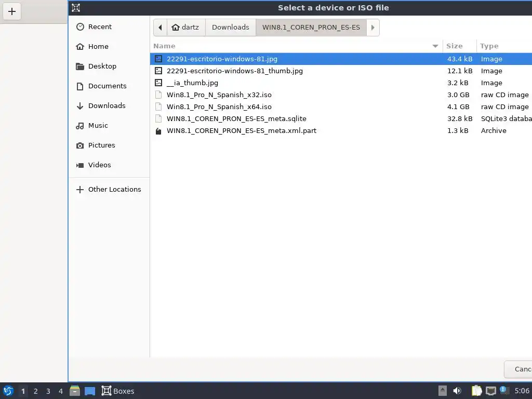532x399 pixels.
Task: Click the Videos camcorder icon
Action: coord(80,165)
